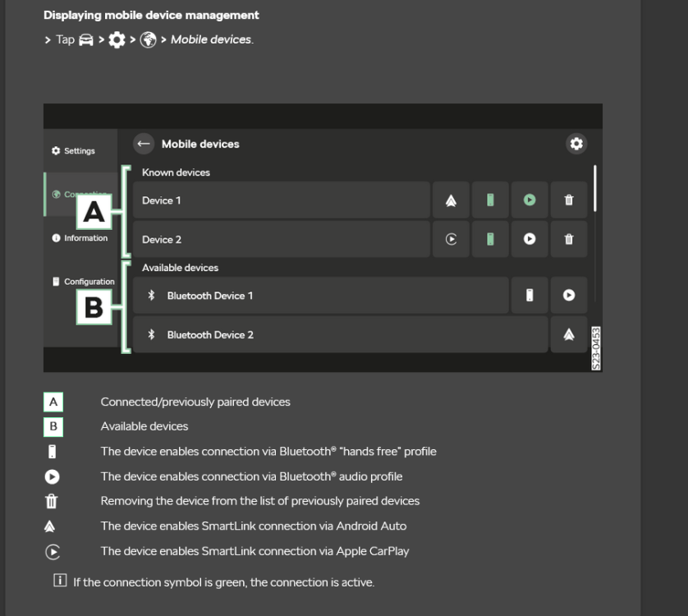Toggle Device 1 Bluetooth audio icon
The image size is (688, 616).
[530, 200]
